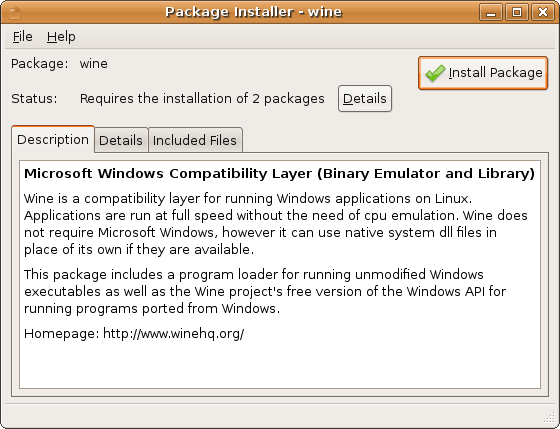This screenshot has width=560, height=429.
Task: Select the Description tab
Action: [x=53, y=139]
